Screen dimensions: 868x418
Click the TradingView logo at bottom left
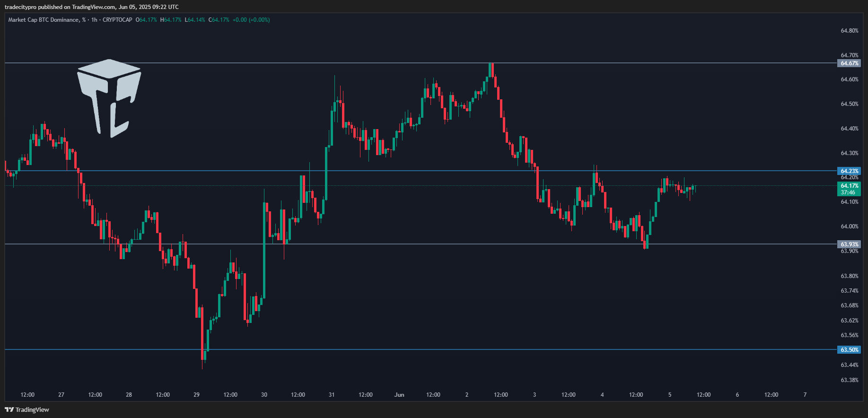tap(27, 409)
